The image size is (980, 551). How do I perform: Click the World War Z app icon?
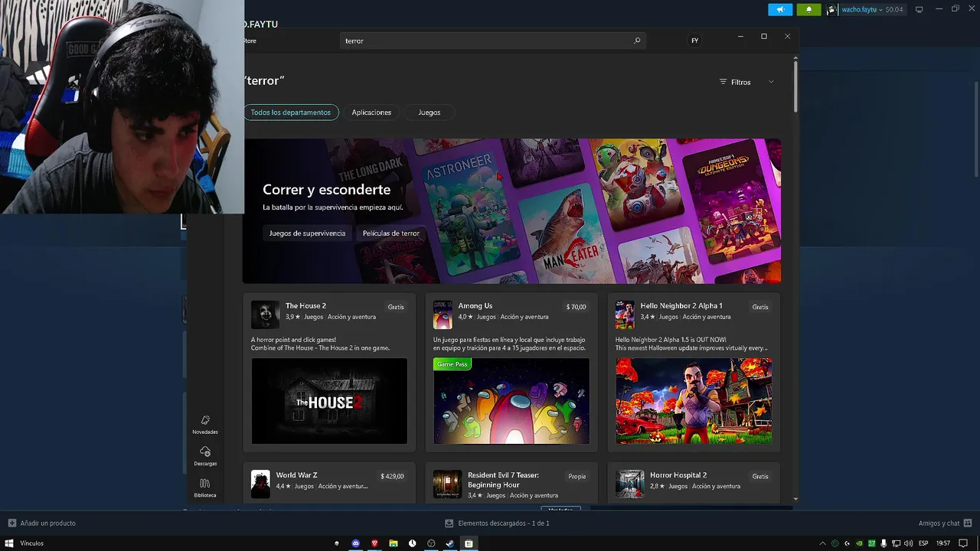pos(261,484)
